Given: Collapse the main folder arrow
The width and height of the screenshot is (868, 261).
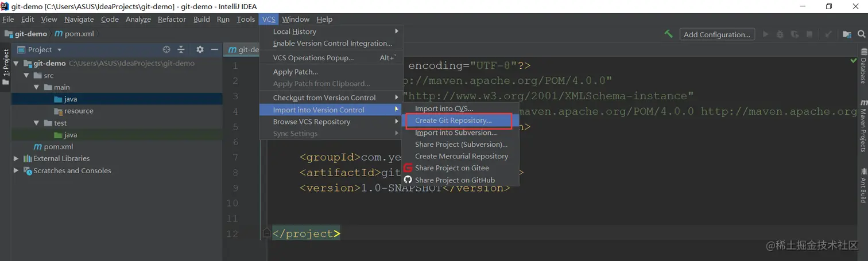Looking at the screenshot, I should coord(37,87).
